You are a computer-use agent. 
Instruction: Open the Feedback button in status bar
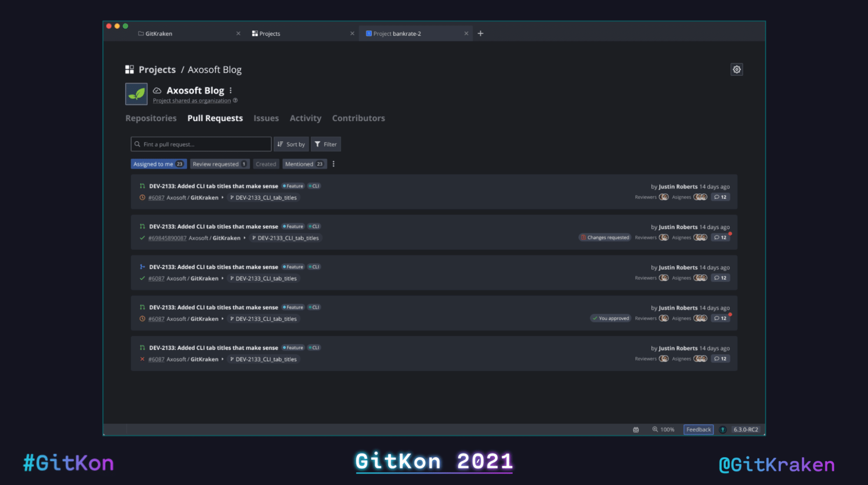click(x=698, y=429)
